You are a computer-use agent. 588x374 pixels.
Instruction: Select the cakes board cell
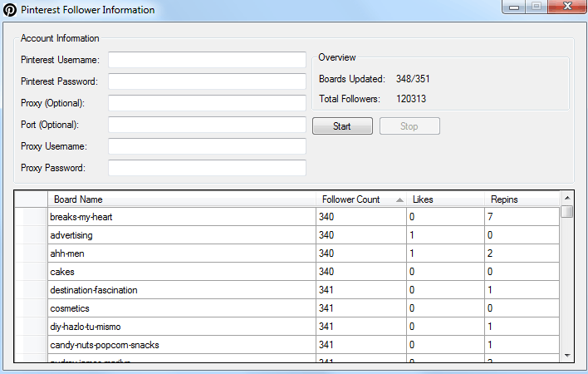point(182,272)
